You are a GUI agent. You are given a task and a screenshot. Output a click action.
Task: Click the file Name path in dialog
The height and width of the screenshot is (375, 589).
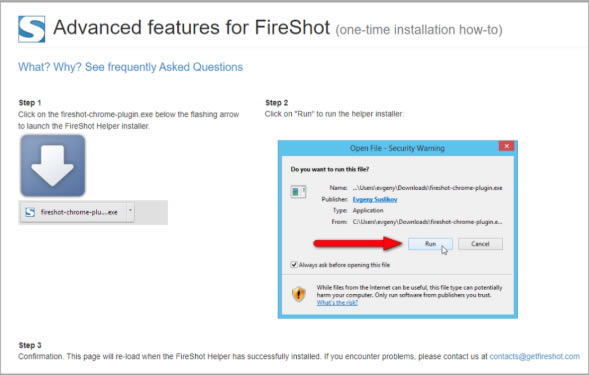tap(427, 188)
